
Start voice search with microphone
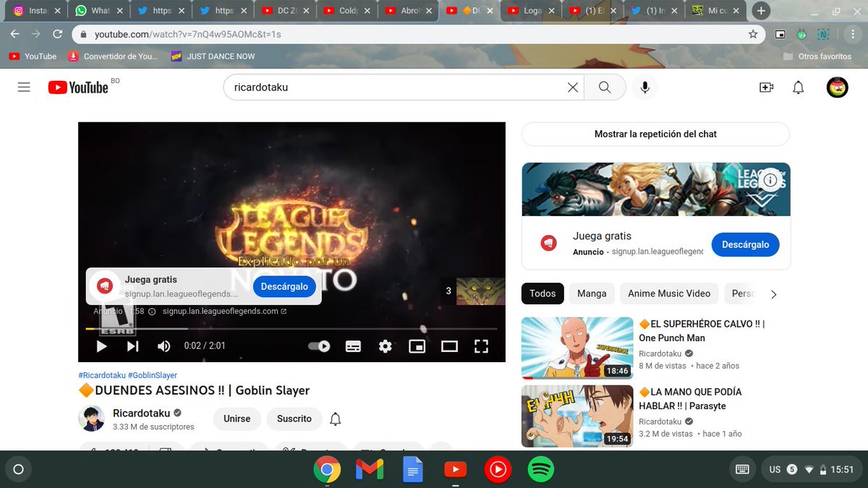click(x=644, y=87)
